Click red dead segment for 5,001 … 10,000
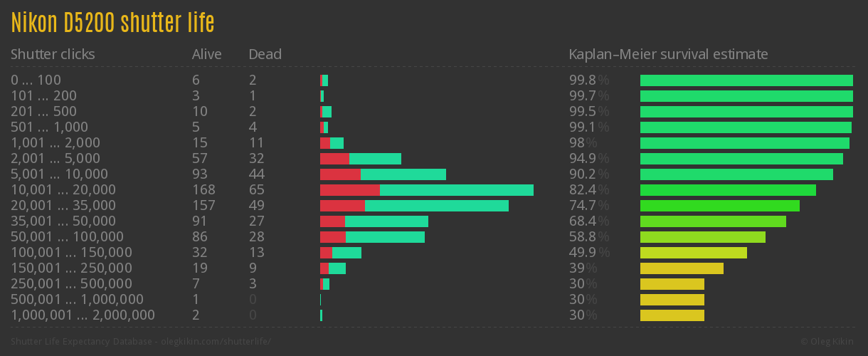 340,174
